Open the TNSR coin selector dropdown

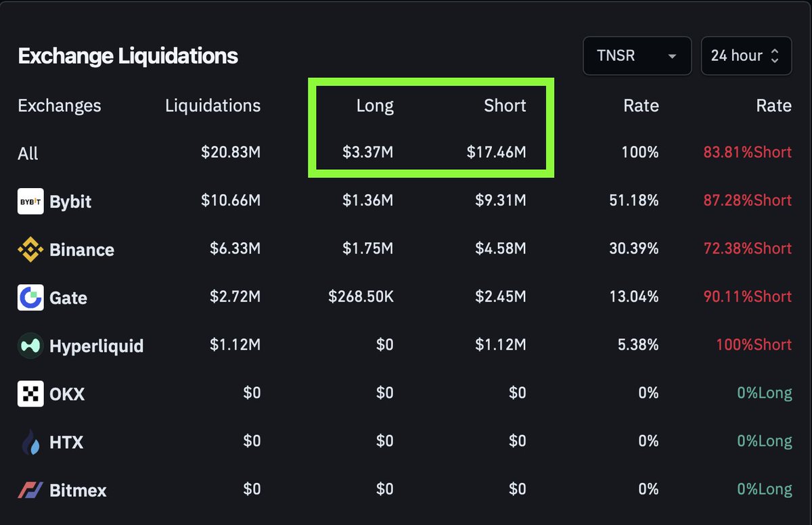[x=636, y=56]
